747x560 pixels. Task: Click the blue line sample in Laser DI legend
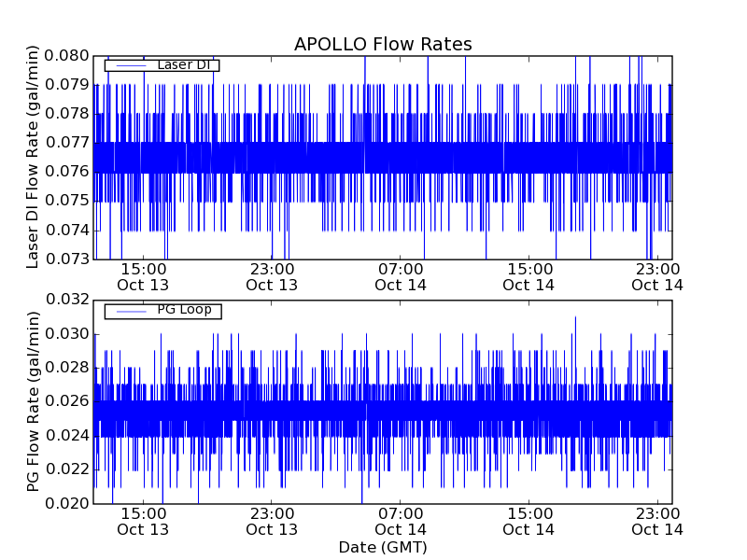click(131, 65)
